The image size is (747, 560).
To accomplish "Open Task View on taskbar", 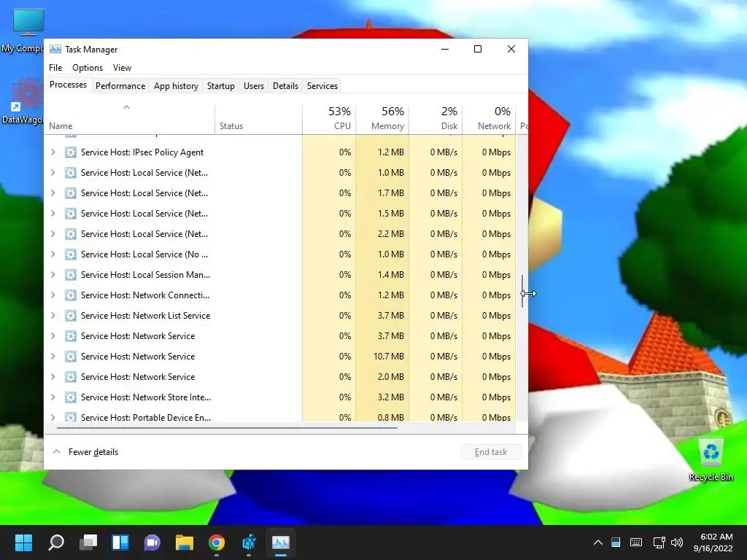I will [88, 542].
